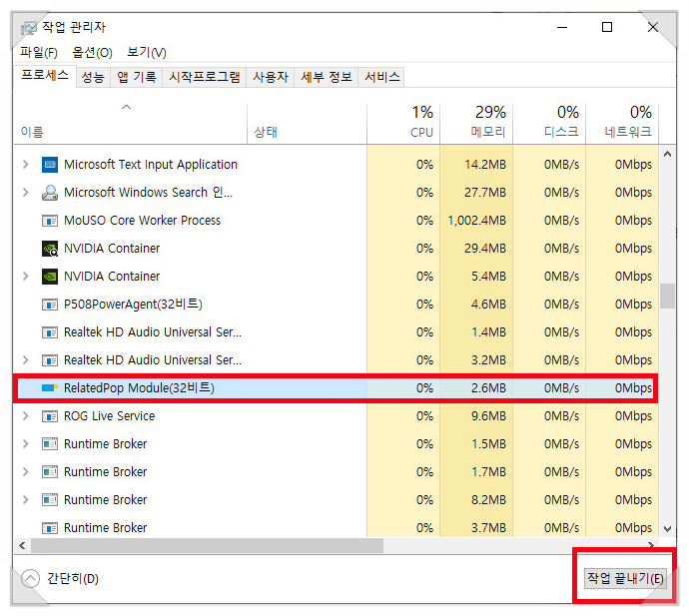Select the ROG Live Service name
Image resolution: width=689 pixels, height=616 pixels.
(x=109, y=416)
